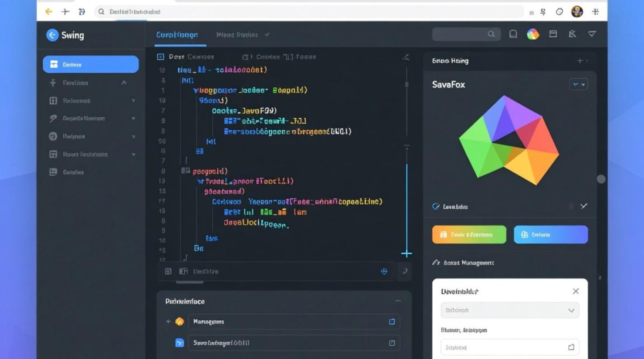Select the highlighted blue item in the sidebar
The image size is (644, 359).
pyautogui.click(x=91, y=64)
